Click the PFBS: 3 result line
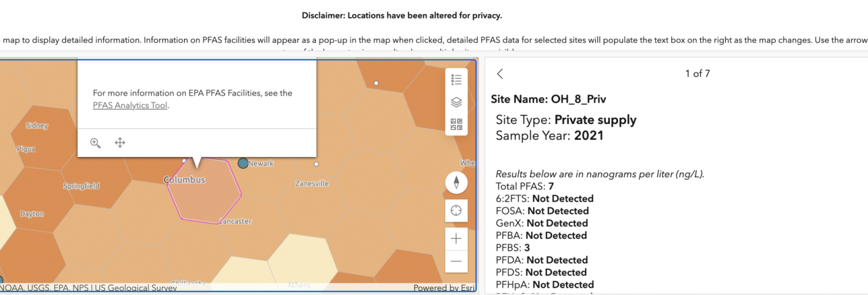 pyautogui.click(x=513, y=247)
